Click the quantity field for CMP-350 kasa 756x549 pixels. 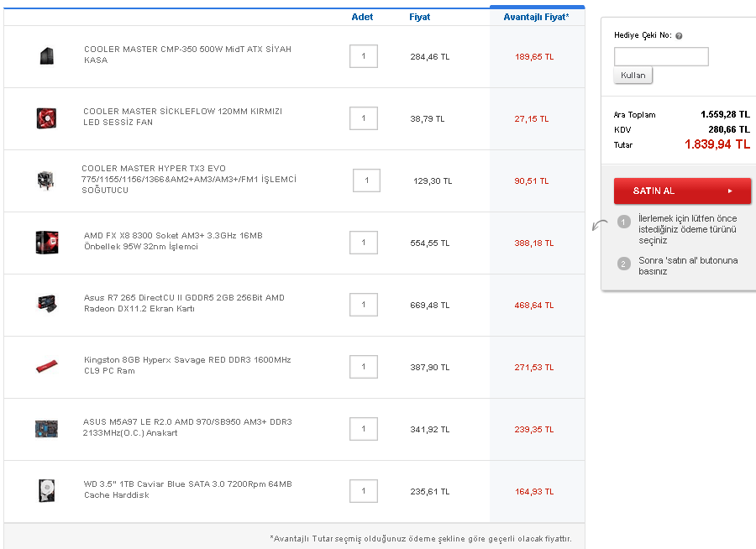pos(364,56)
